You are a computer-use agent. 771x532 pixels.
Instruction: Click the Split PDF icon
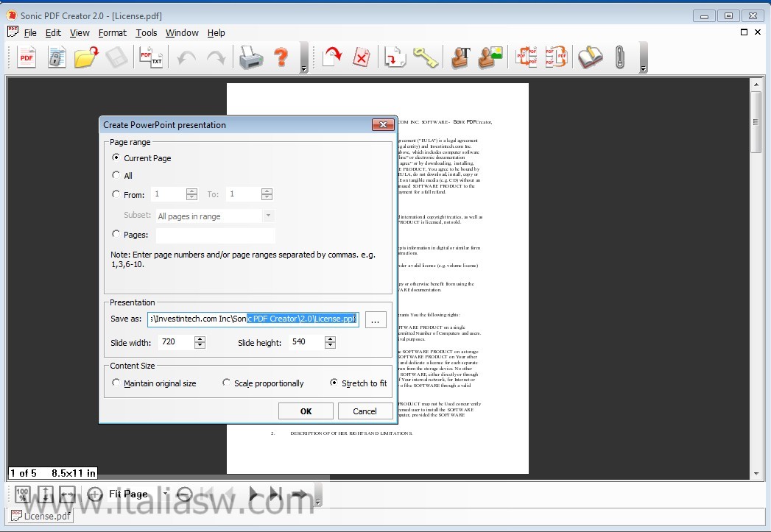pyautogui.click(x=526, y=57)
